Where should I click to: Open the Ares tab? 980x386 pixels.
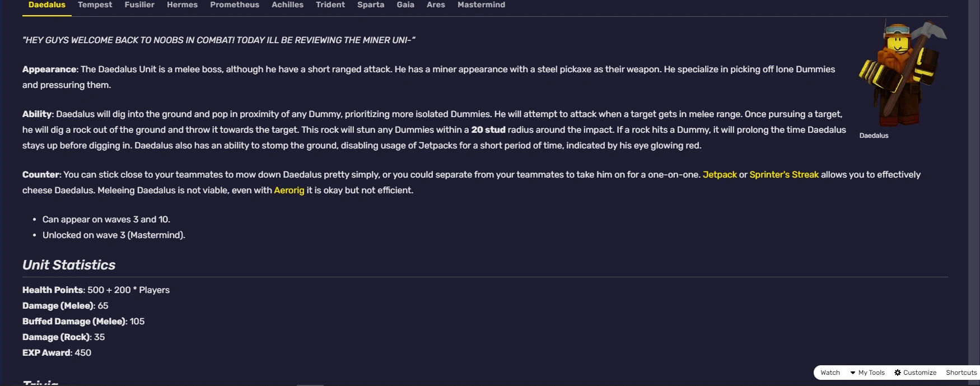[x=436, y=4]
